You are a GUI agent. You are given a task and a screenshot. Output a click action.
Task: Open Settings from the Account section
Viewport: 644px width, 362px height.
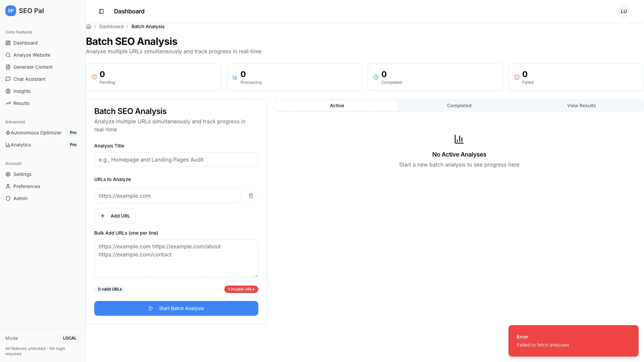point(23,174)
